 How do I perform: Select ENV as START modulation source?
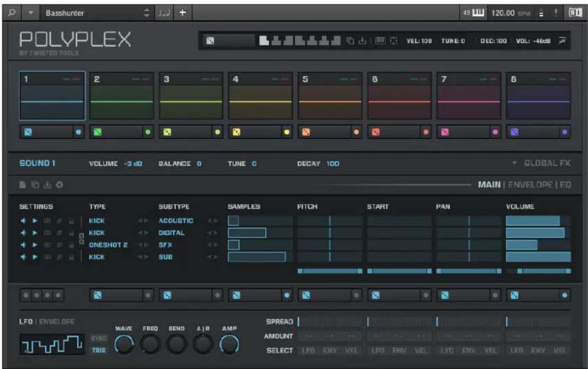coord(400,350)
